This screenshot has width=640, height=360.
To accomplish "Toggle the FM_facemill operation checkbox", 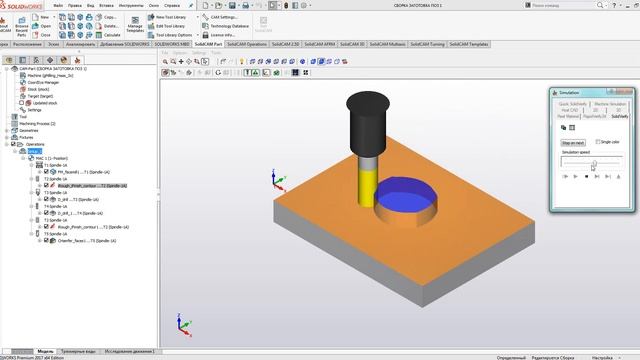I will pos(46,172).
